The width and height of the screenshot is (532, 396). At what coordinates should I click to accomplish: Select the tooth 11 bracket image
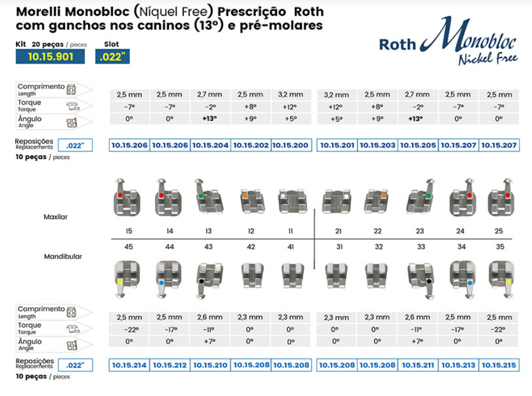tap(292, 201)
